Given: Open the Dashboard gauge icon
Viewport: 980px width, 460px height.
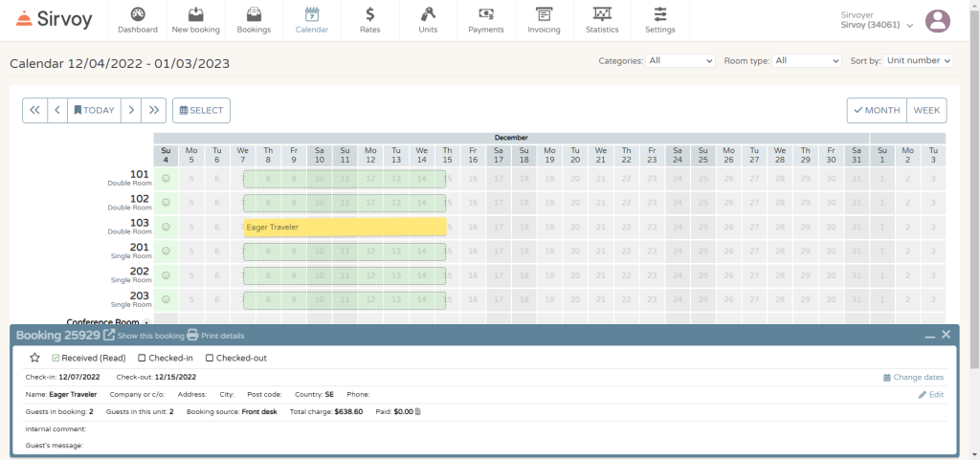Looking at the screenshot, I should 138,14.
